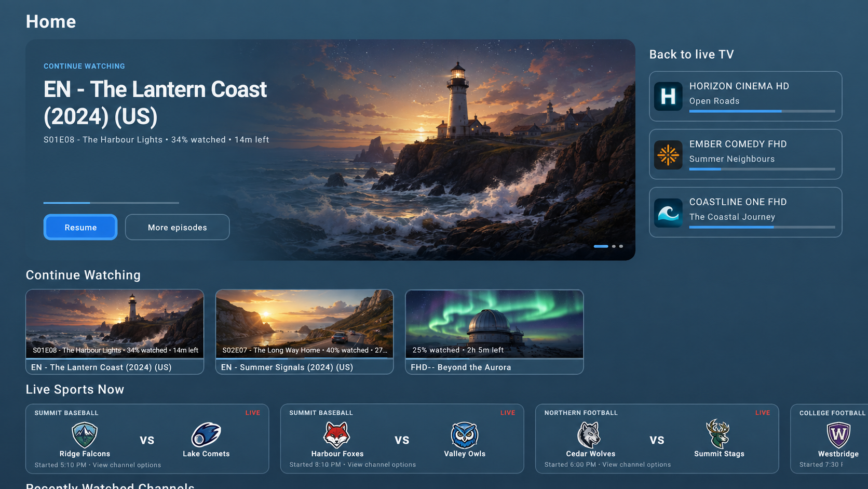
Task: Open Horizon Cinema HD Open Roads channel card
Action: point(745,96)
